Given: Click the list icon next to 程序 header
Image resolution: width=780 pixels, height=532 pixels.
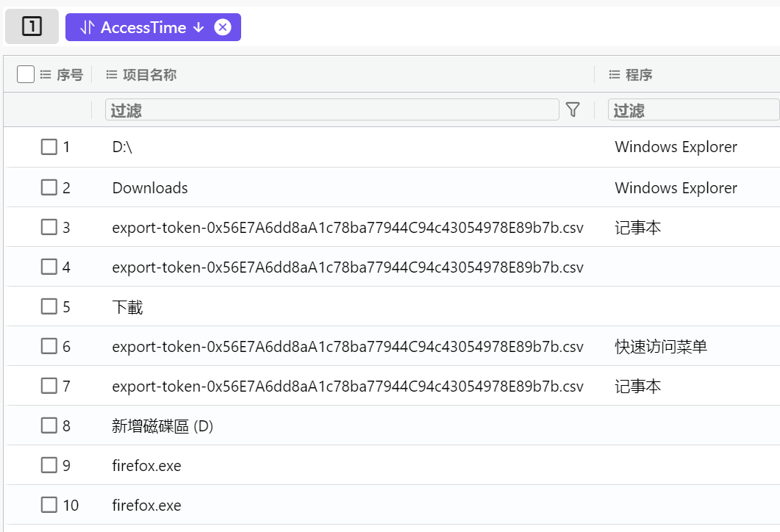Looking at the screenshot, I should pyautogui.click(x=616, y=74).
